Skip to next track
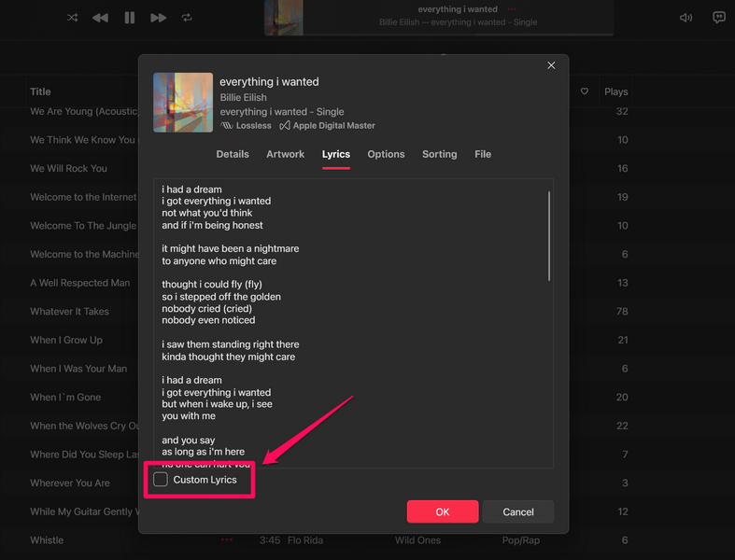Screen dimensions: 735x560 point(159,18)
